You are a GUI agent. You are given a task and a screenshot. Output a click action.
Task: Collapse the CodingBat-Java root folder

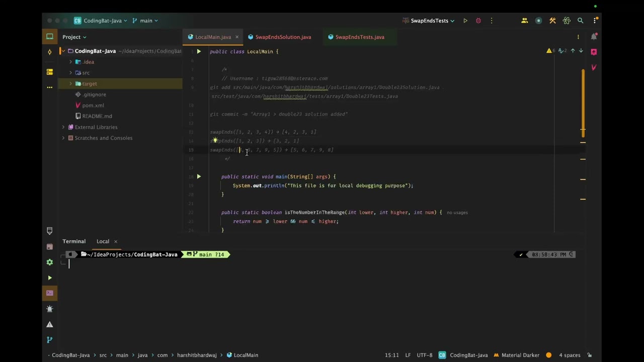pos(63,51)
